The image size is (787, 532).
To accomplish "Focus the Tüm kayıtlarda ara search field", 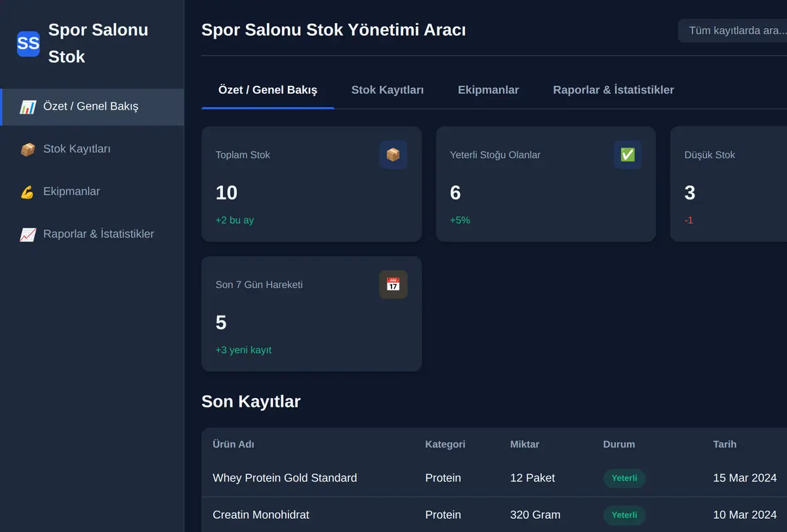I will click(733, 31).
